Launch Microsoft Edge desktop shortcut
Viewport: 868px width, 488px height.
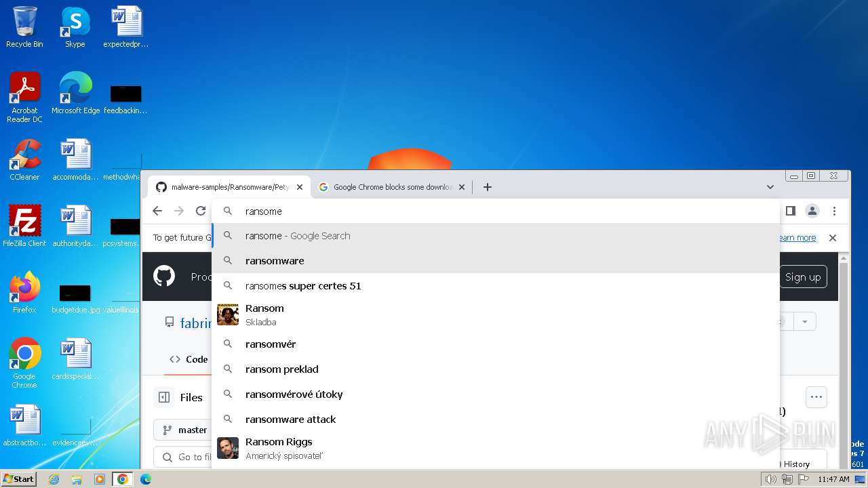75,94
